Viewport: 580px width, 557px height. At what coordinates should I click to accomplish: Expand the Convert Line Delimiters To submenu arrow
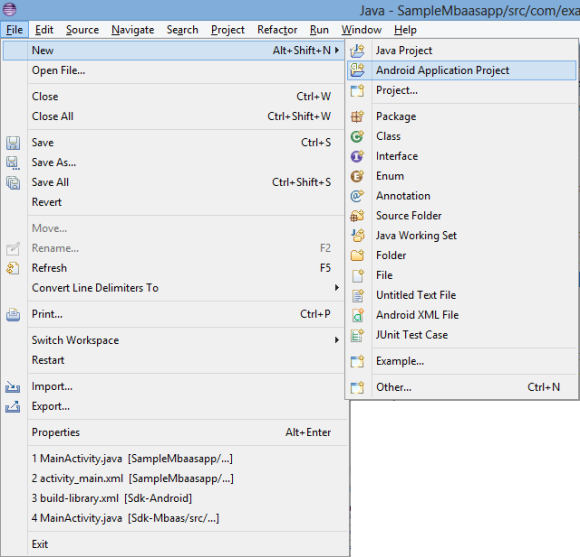coord(337,287)
